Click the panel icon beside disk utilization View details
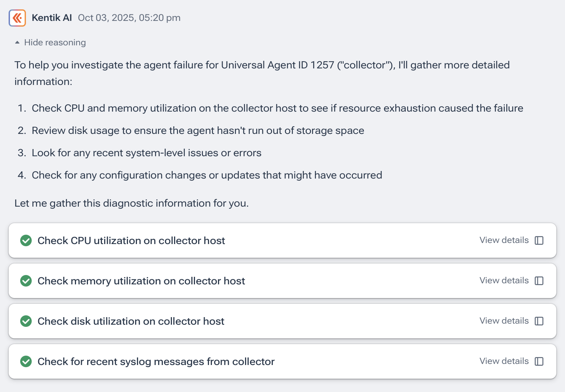565x392 pixels. click(x=539, y=320)
